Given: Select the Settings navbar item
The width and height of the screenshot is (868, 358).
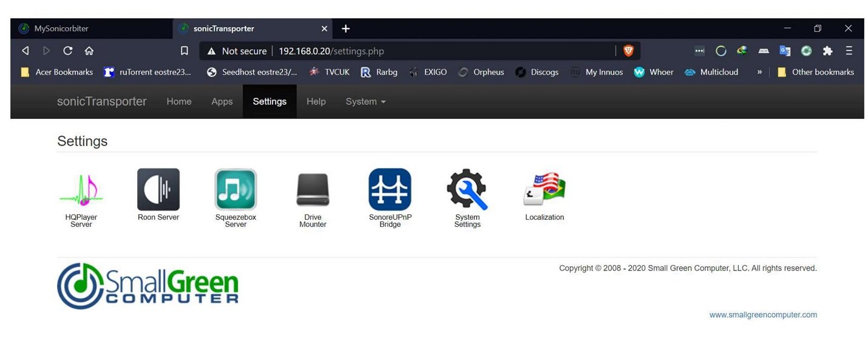Looking at the screenshot, I should point(270,101).
